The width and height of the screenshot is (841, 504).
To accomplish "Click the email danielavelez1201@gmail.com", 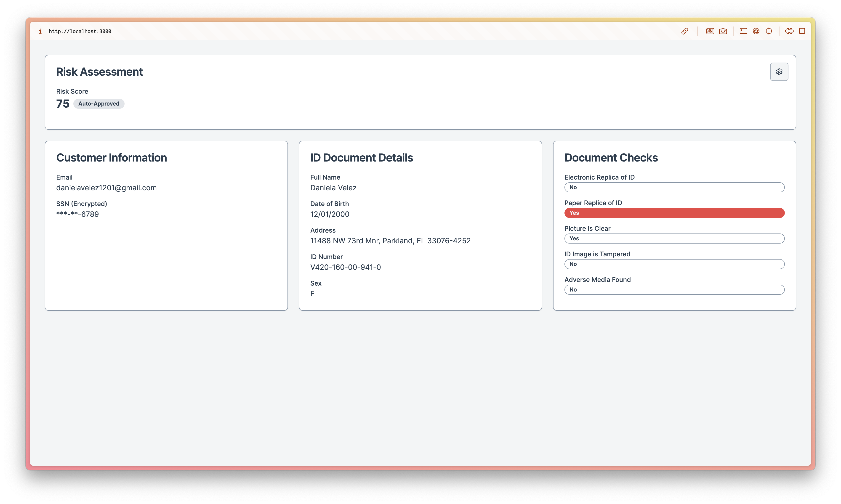I will click(x=106, y=188).
